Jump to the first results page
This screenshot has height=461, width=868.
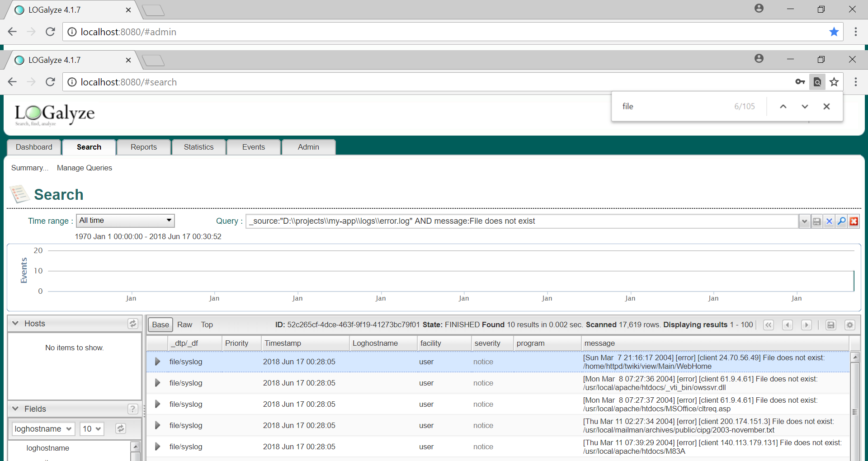pos(769,325)
